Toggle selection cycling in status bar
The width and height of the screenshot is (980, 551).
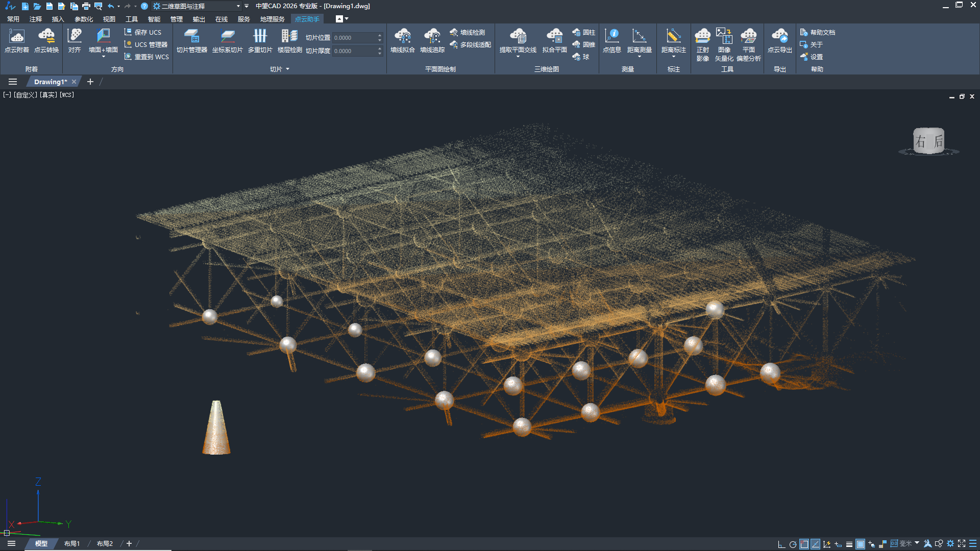871,544
